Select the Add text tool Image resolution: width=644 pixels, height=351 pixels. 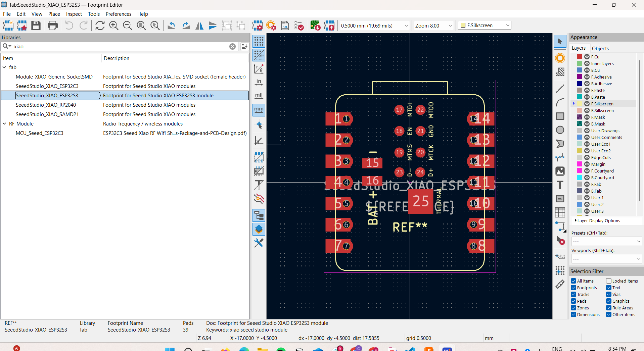click(x=560, y=185)
